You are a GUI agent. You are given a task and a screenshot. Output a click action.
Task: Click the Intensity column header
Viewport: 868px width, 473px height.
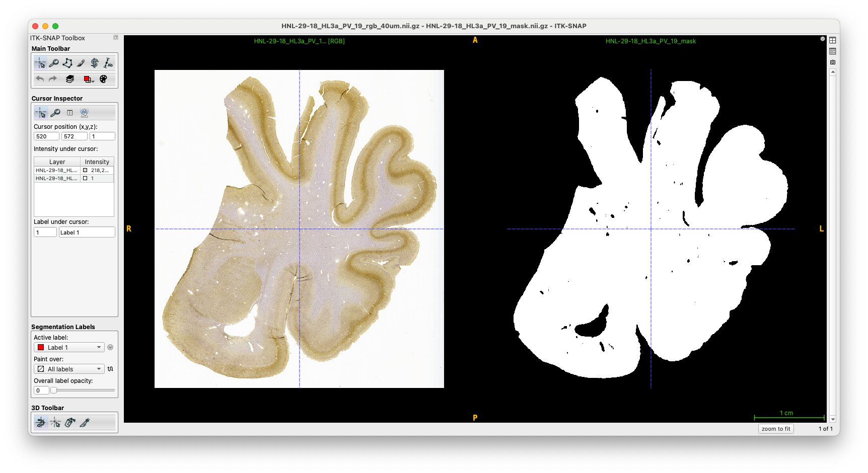pos(97,162)
